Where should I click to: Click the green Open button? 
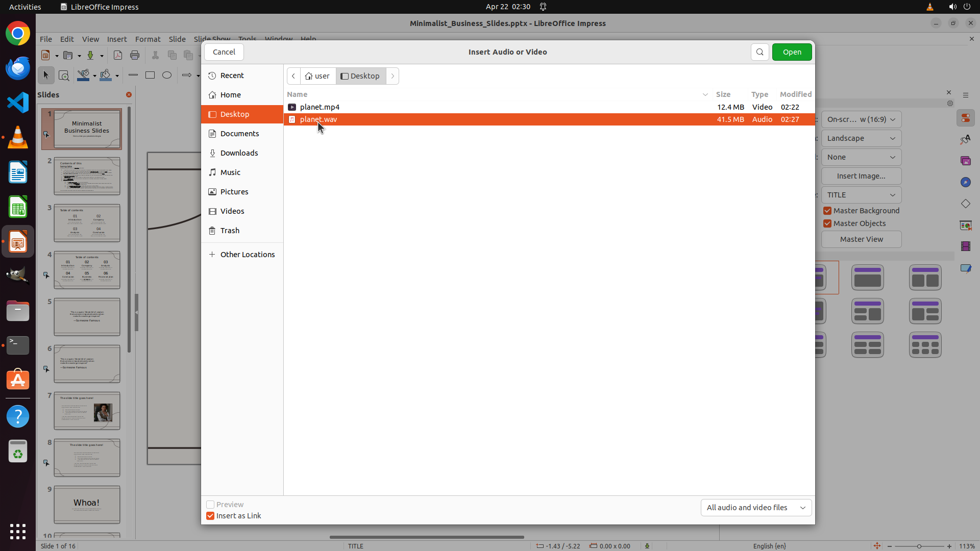pyautogui.click(x=792, y=52)
